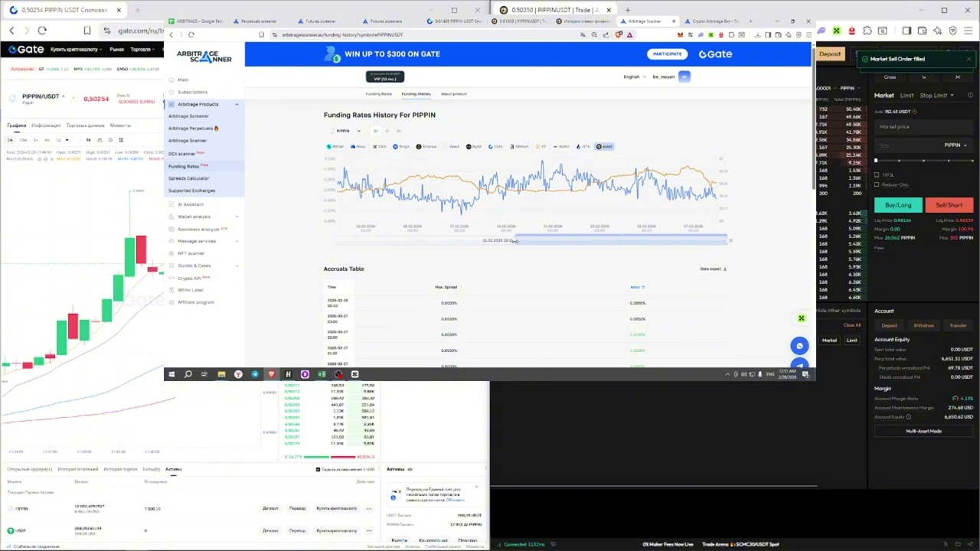Toggle the OKX exchange in chart legend

380,146
